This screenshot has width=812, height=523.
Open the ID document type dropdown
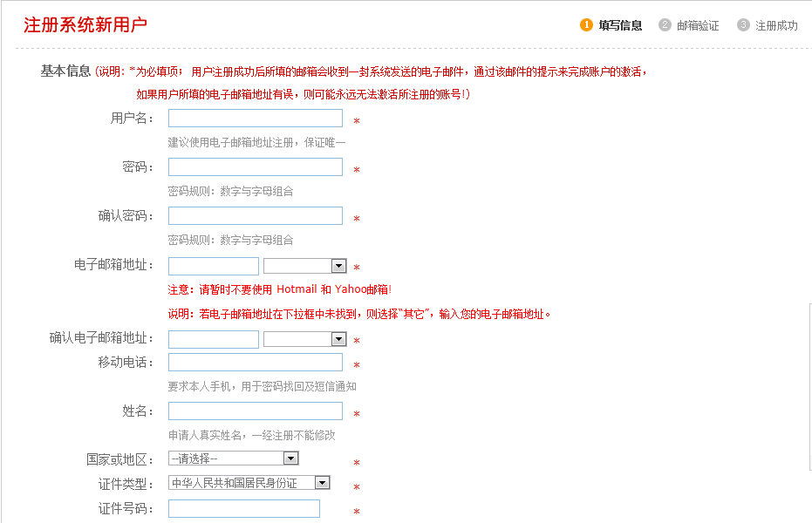pos(249,482)
